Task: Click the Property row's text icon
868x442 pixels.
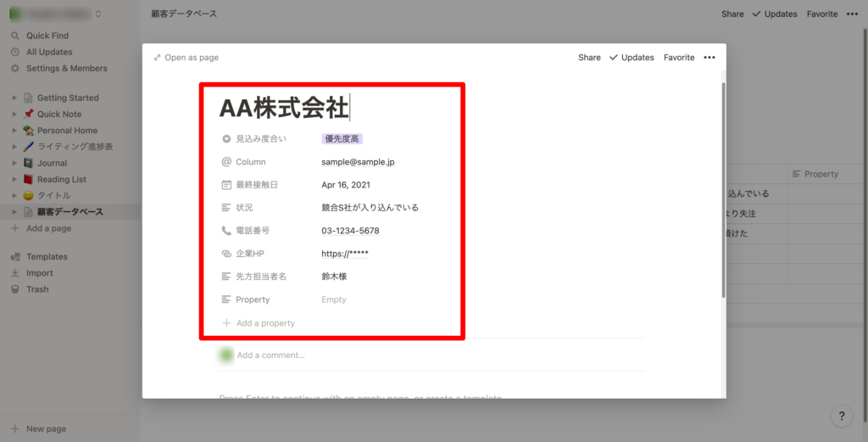Action: pos(225,299)
